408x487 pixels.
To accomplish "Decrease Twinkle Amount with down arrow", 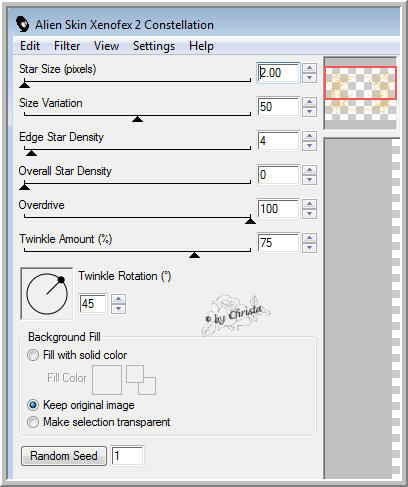I will pyautogui.click(x=310, y=247).
